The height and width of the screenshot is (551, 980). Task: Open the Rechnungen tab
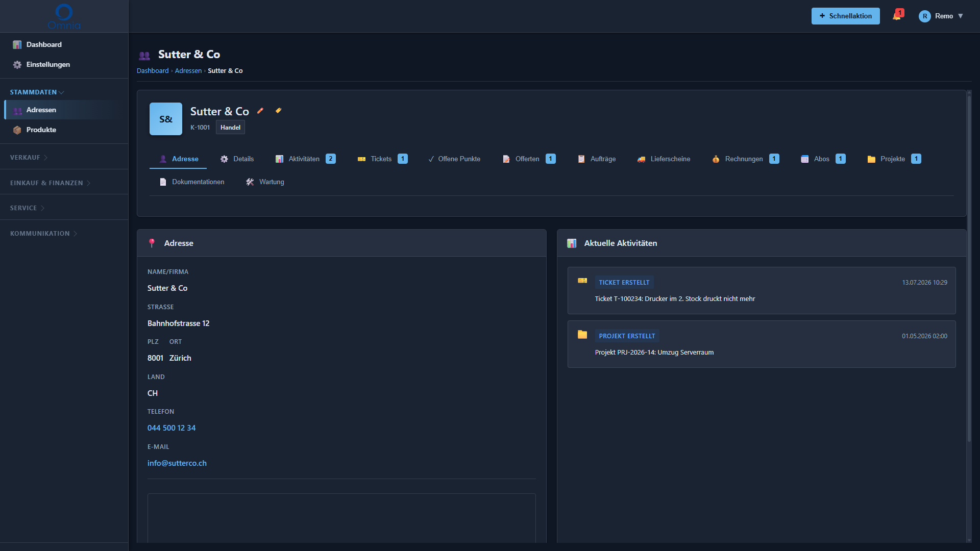tap(745, 159)
